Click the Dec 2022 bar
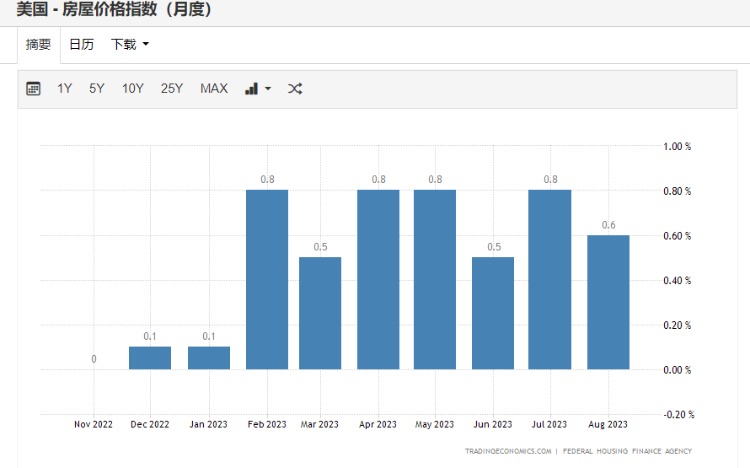Viewport: 750px width, 468px height. click(x=150, y=358)
